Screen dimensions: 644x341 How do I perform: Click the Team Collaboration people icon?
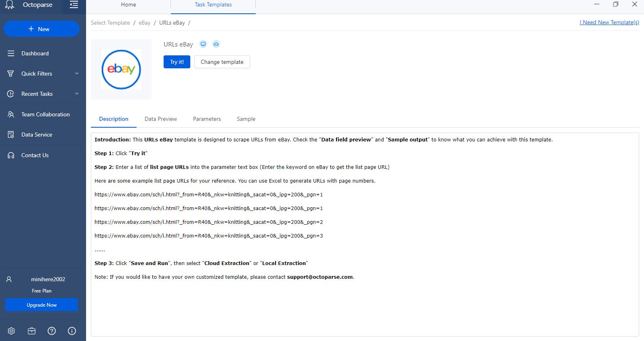[x=11, y=114]
